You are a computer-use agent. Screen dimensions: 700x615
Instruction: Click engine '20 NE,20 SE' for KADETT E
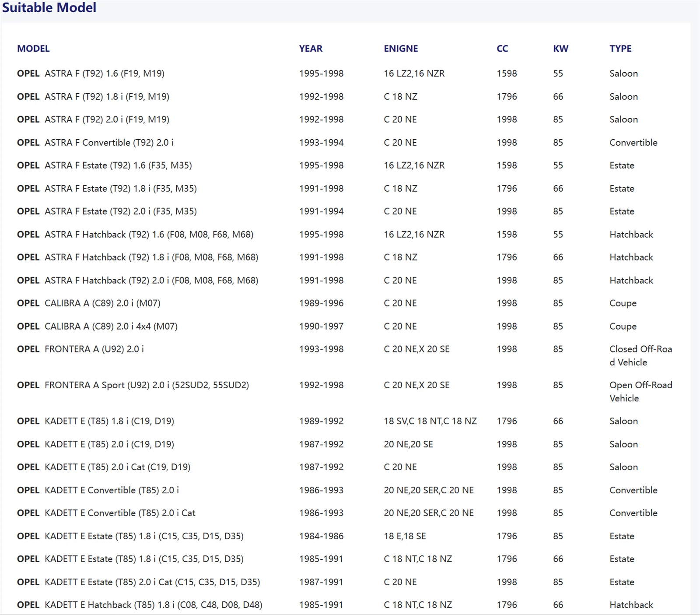[408, 444]
